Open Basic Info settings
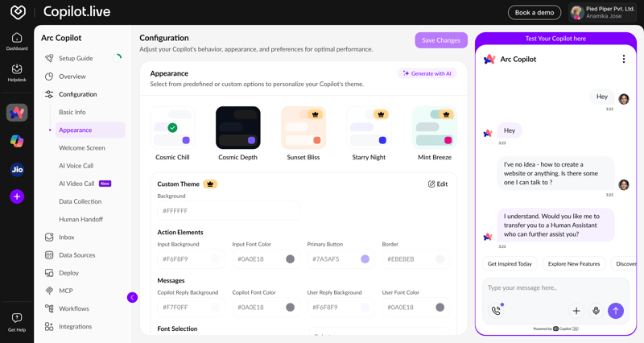644x343 pixels. point(72,112)
